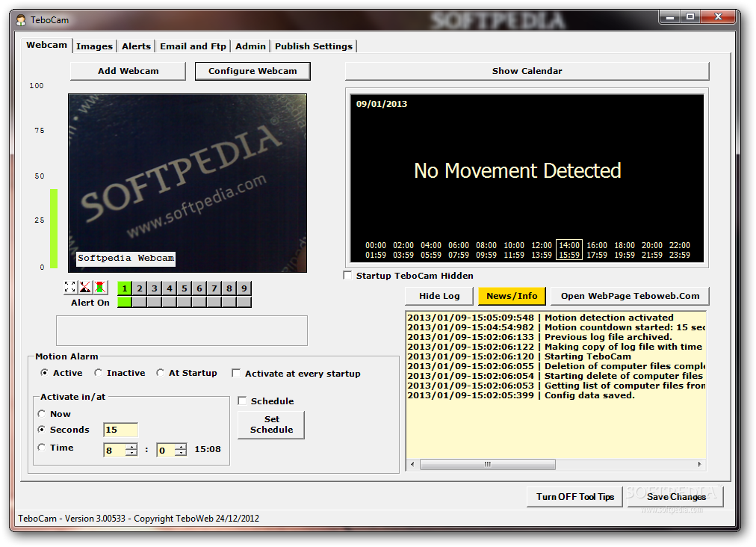The height and width of the screenshot is (547, 756).
Task: Click the Add Webcam button
Action: pos(128,71)
